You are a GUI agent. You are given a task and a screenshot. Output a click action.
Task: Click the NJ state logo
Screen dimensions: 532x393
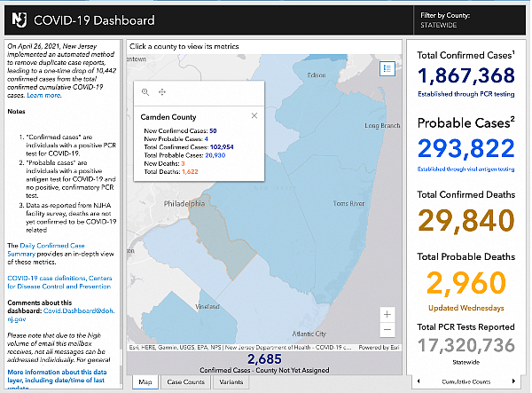coord(17,20)
